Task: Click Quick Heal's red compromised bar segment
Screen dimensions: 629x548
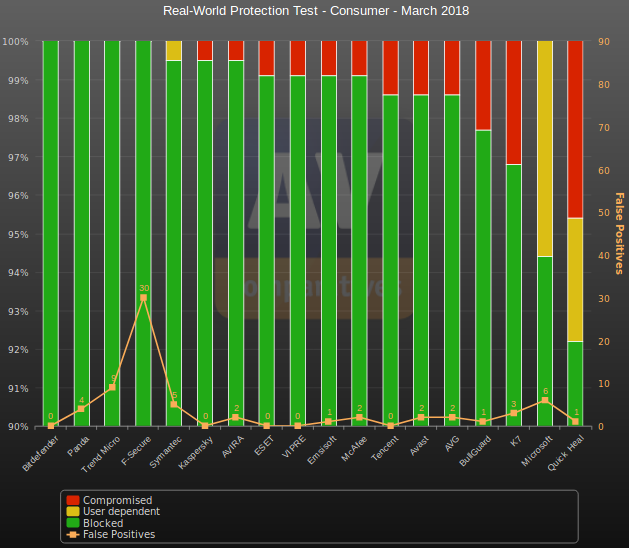Action: click(x=575, y=129)
